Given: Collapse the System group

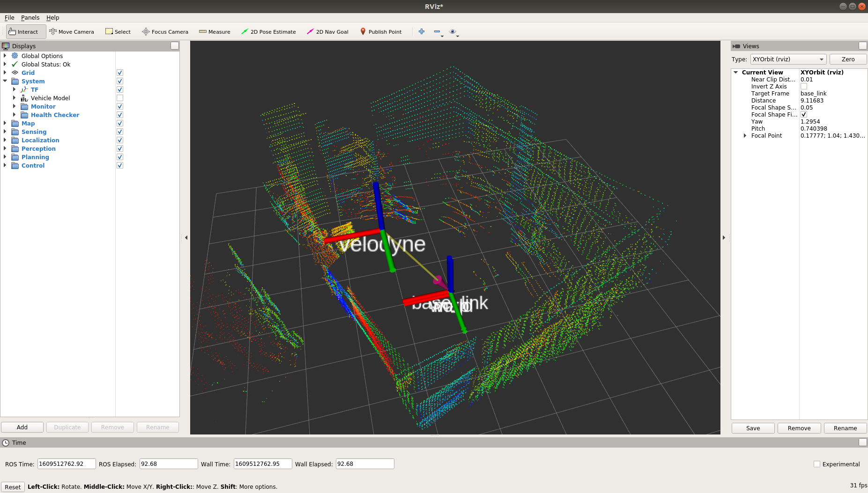Looking at the screenshot, I should (x=5, y=81).
